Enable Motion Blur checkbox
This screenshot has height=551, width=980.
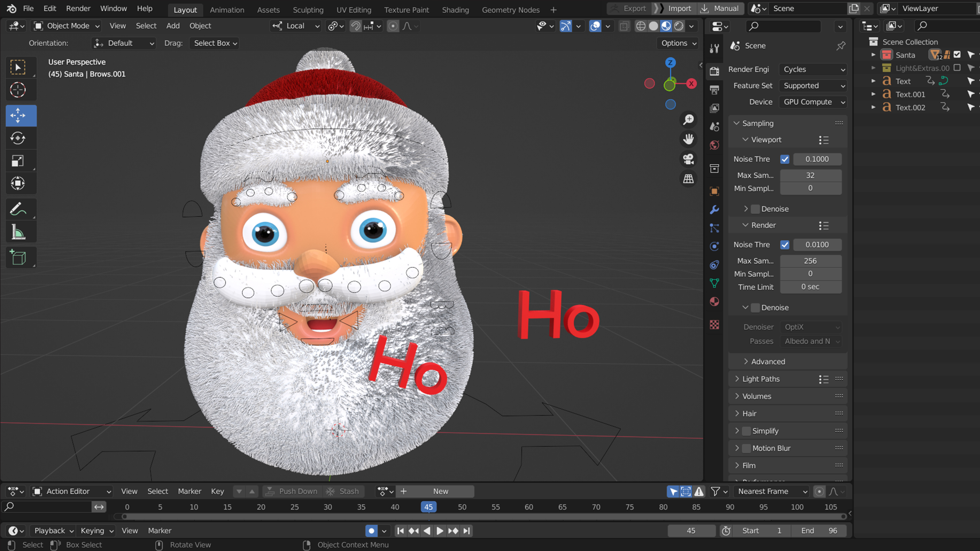point(746,448)
